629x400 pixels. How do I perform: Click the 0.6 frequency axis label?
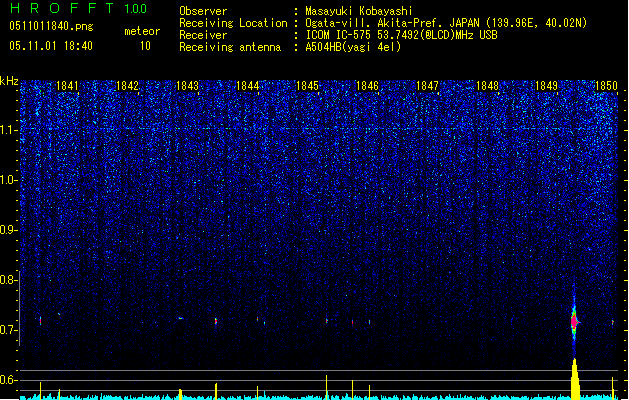click(x=8, y=380)
